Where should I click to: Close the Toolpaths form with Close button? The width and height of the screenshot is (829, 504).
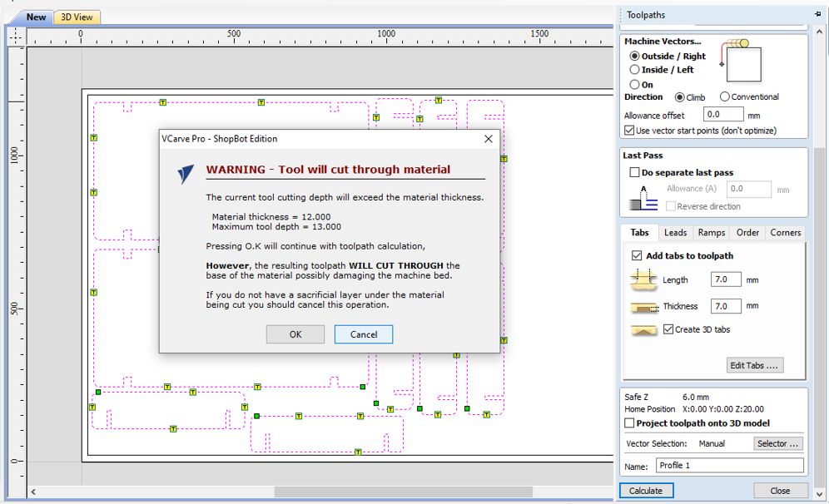[x=781, y=491]
